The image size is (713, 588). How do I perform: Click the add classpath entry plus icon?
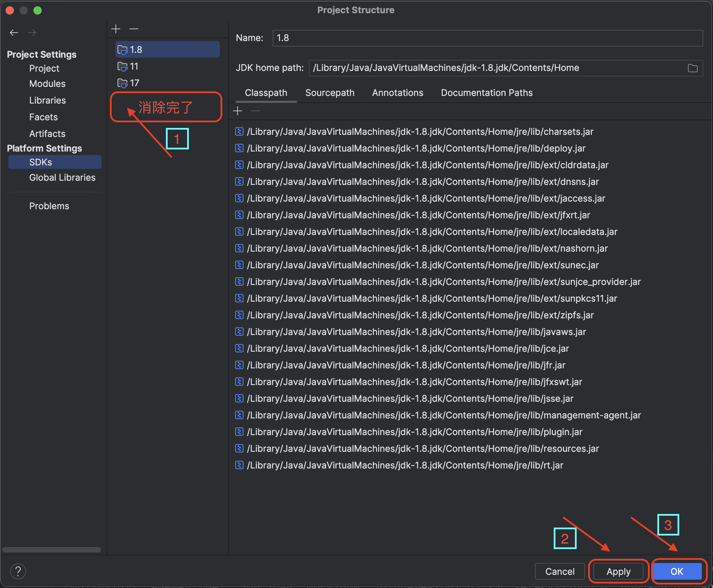[238, 111]
